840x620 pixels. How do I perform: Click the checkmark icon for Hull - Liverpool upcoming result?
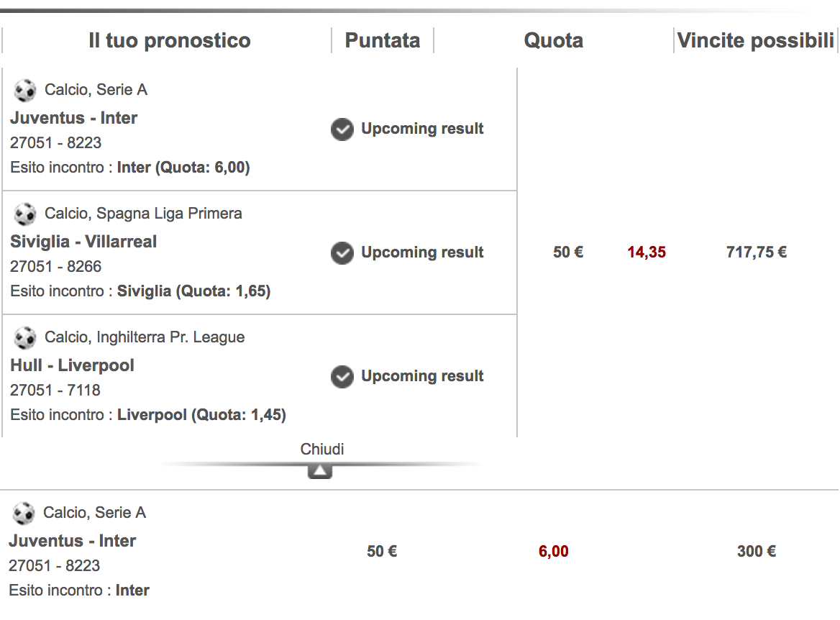(x=342, y=377)
